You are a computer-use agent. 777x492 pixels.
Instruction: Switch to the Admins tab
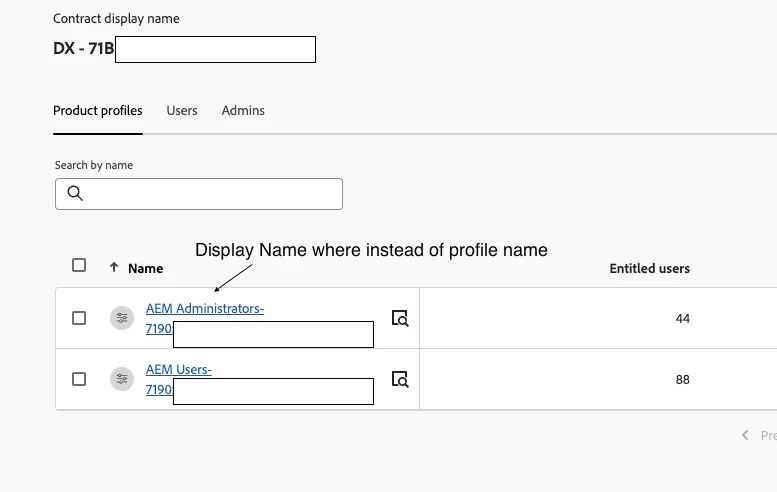click(243, 110)
